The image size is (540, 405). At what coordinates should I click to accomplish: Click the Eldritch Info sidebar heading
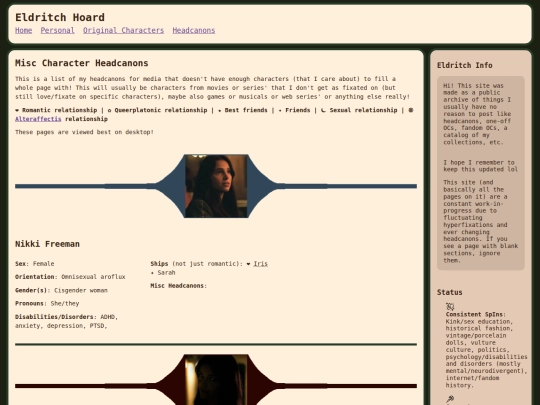pos(465,65)
